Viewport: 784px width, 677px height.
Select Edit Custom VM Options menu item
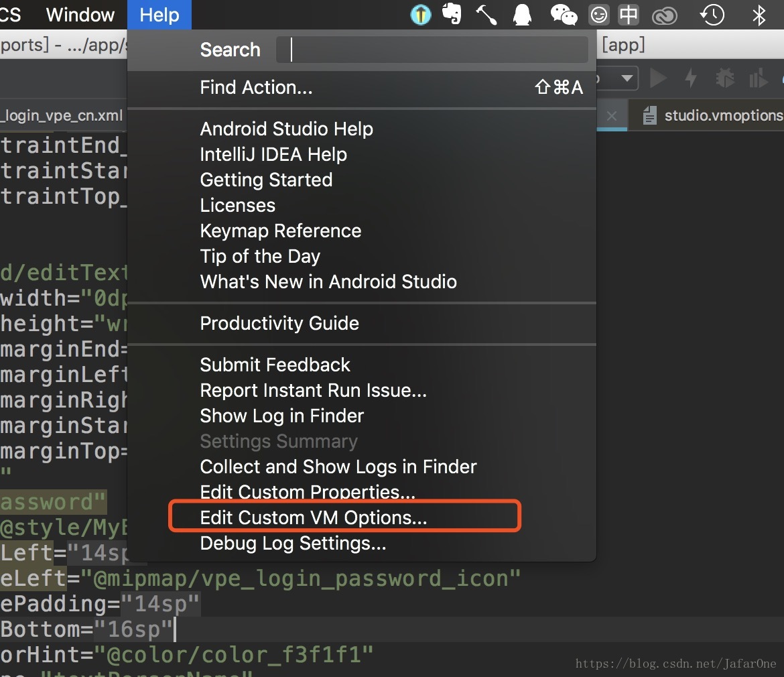pyautogui.click(x=314, y=517)
